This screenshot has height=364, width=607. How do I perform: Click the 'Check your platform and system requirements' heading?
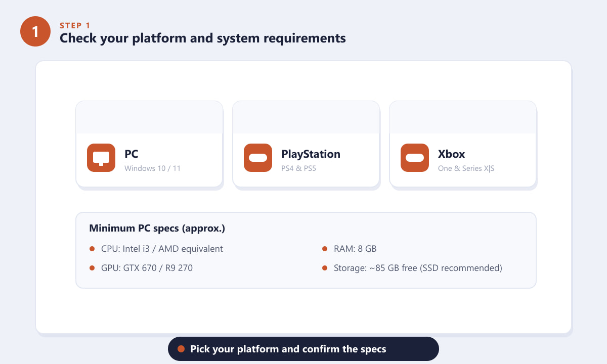(x=203, y=38)
